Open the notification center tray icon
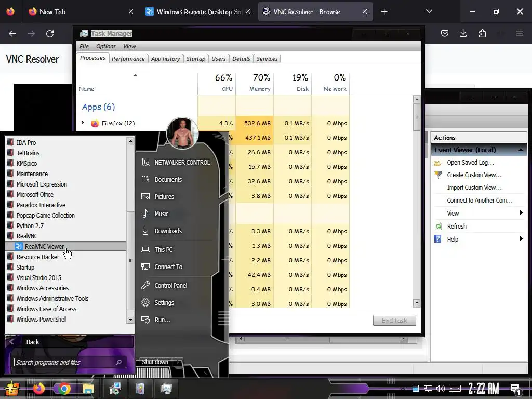 click(x=516, y=390)
